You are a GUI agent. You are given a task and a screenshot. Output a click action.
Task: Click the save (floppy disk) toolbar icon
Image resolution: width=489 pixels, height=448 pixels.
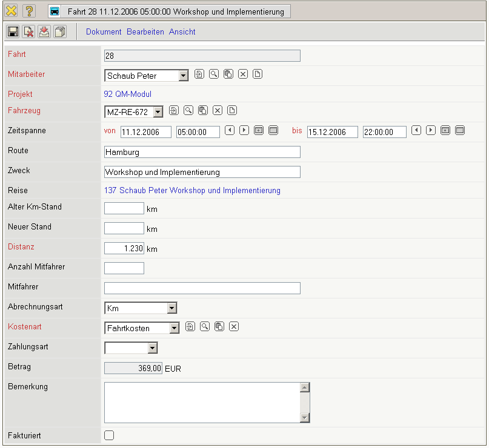pos(13,31)
